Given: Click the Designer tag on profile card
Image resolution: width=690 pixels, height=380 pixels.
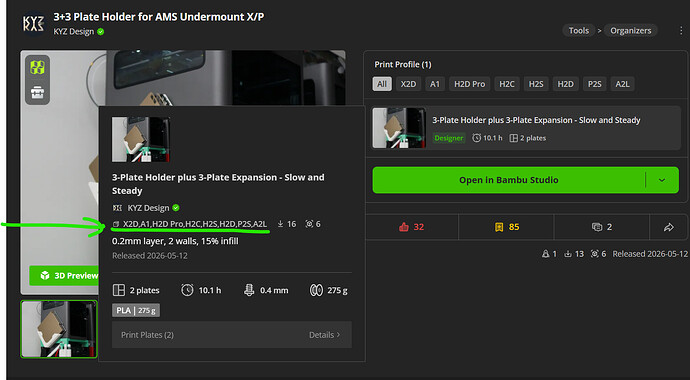Looking at the screenshot, I should point(448,138).
